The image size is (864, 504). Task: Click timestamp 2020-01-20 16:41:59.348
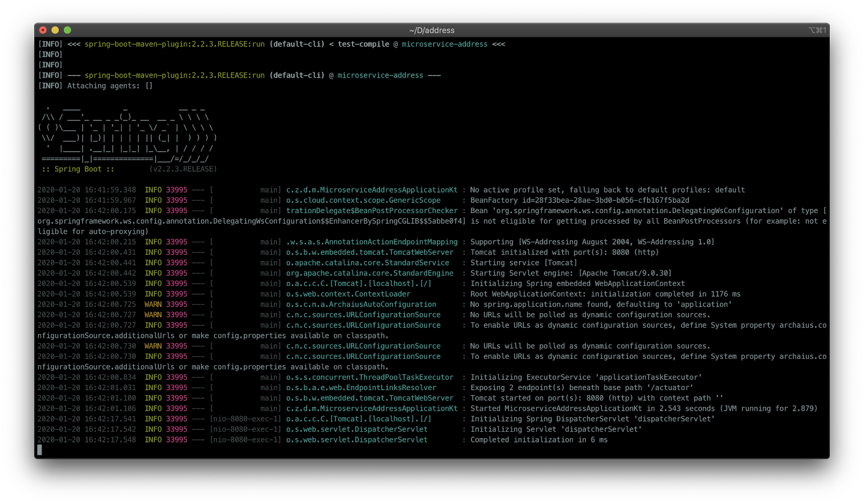[x=86, y=190]
